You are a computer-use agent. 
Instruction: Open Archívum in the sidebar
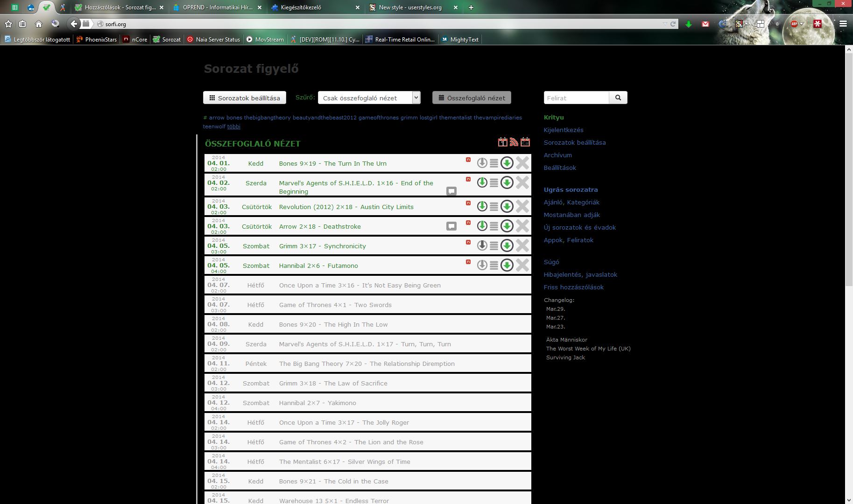tap(557, 155)
